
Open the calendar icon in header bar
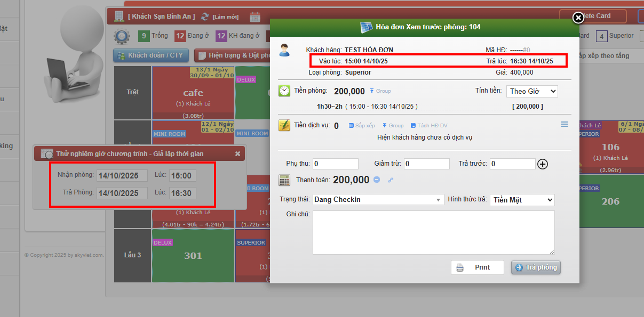[255, 17]
